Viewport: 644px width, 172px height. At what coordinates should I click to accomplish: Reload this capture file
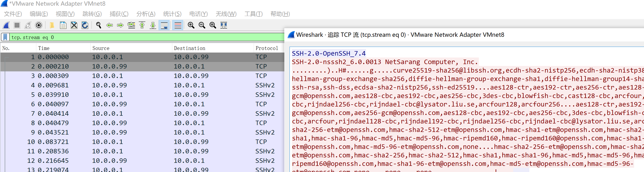coord(85,25)
